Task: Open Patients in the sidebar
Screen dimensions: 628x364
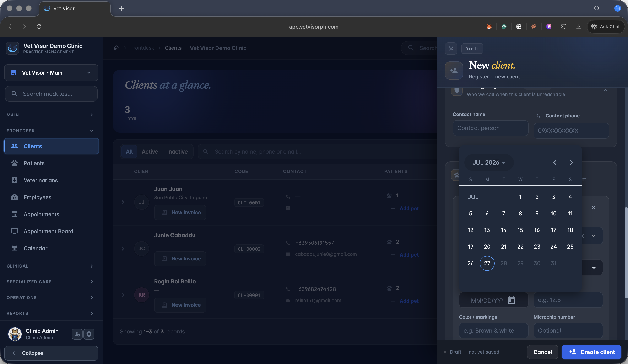Action: pos(51,163)
